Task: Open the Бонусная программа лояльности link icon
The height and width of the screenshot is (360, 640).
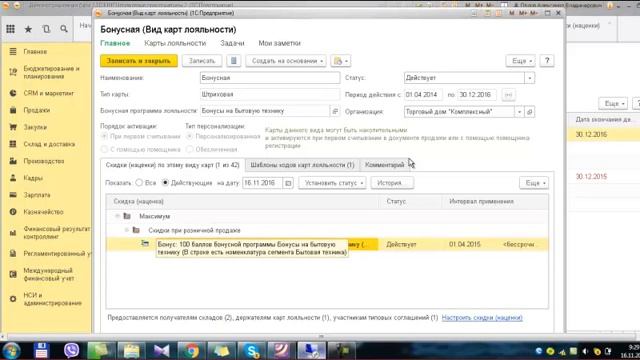Action: (335, 111)
